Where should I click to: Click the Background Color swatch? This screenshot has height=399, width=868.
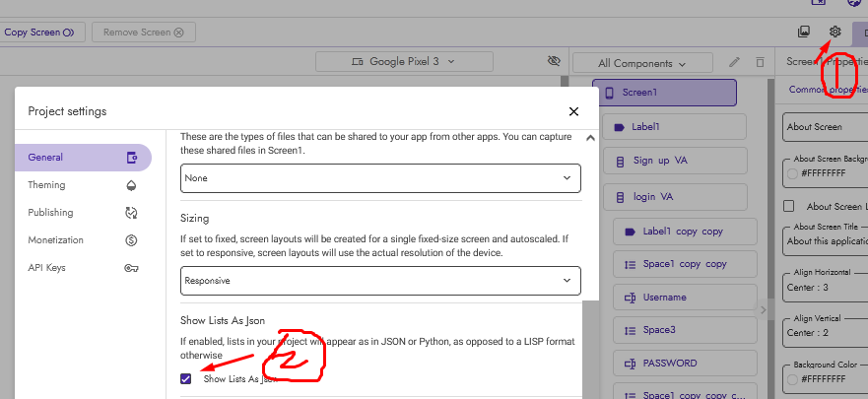coord(792,379)
